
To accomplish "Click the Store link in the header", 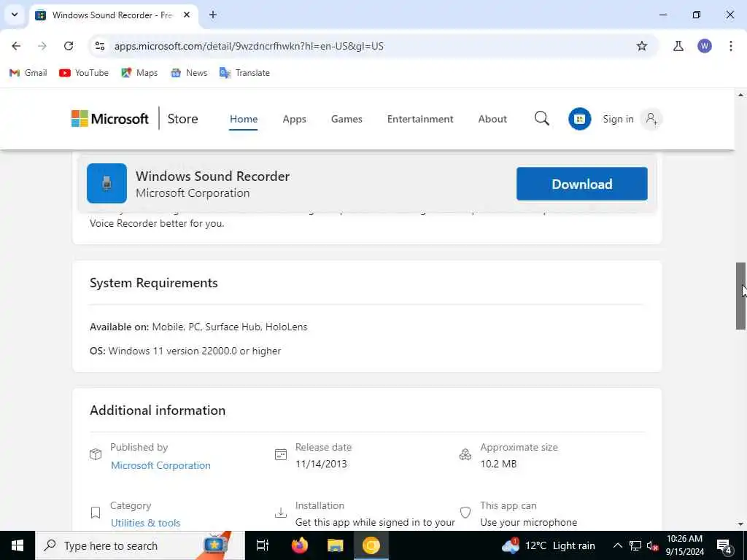I will 182,119.
